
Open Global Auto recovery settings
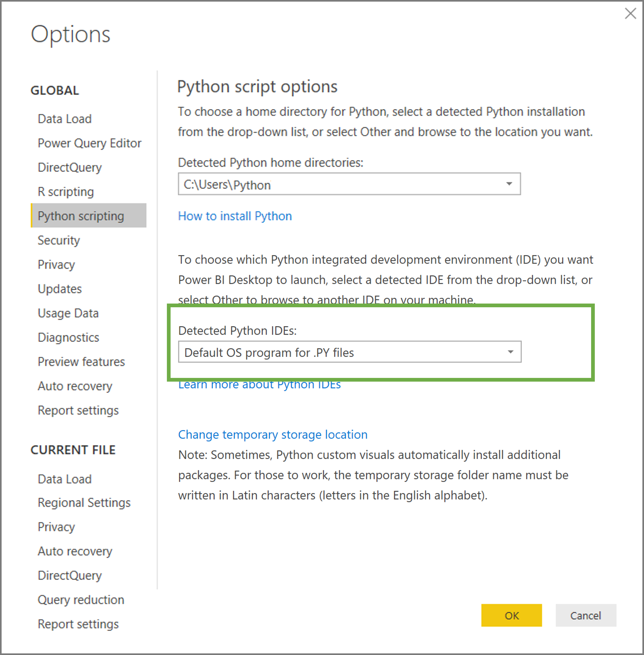coord(75,386)
